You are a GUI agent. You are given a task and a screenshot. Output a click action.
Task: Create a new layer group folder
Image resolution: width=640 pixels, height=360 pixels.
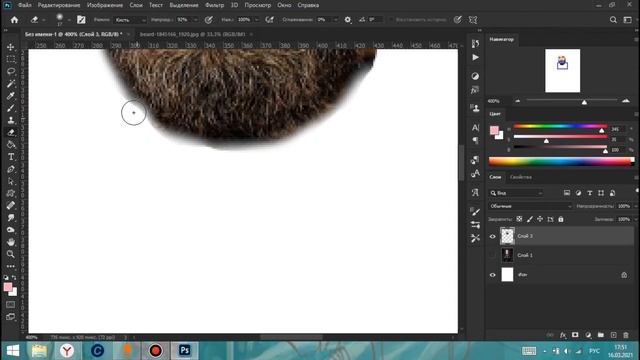[601, 335]
